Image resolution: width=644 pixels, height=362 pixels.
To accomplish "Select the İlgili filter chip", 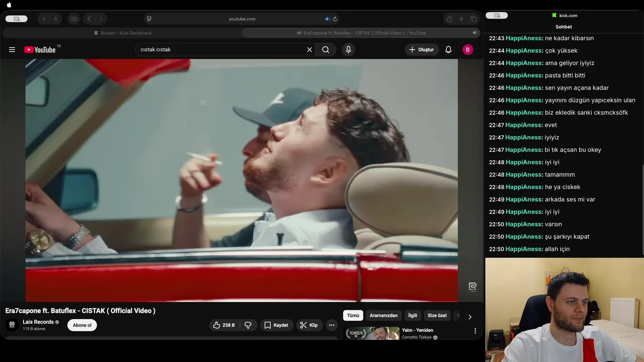I will tap(413, 316).
